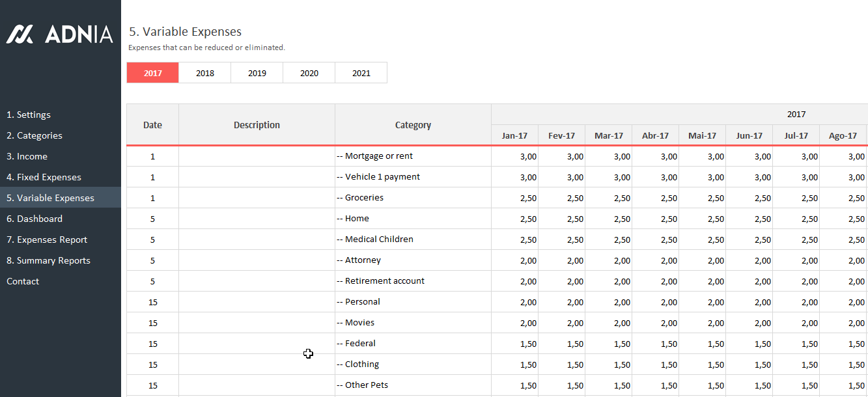Click the Contact link in sidebar
This screenshot has height=397, width=868.
click(x=23, y=281)
